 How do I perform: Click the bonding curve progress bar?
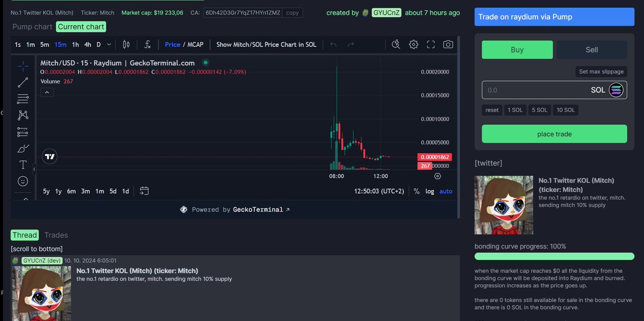[x=554, y=257]
